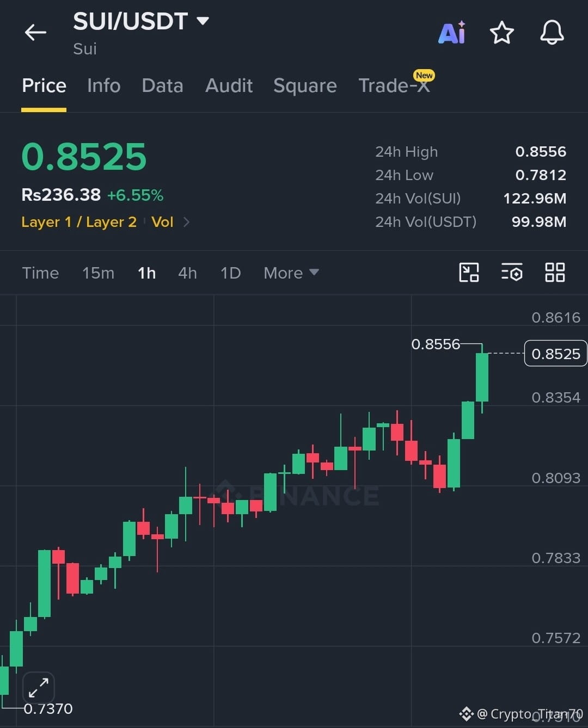Select the 4h timeframe
588x728 pixels.
pos(187,273)
